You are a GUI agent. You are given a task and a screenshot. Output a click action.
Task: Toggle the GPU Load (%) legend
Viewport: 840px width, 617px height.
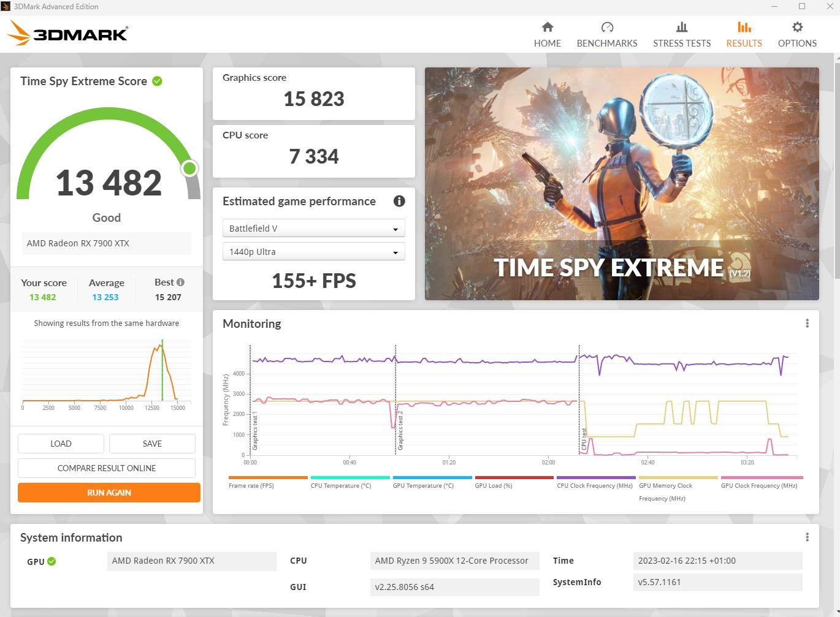click(x=514, y=482)
